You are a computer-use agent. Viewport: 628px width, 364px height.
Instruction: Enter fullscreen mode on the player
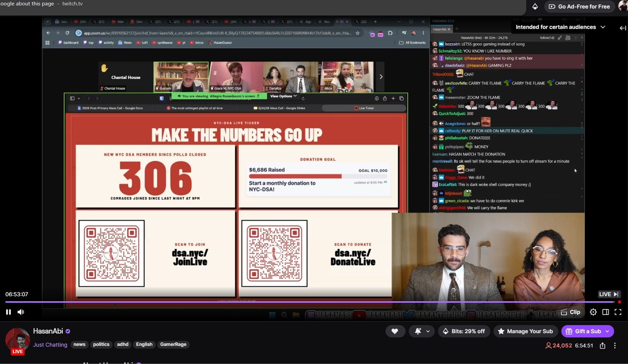pyautogui.click(x=618, y=312)
